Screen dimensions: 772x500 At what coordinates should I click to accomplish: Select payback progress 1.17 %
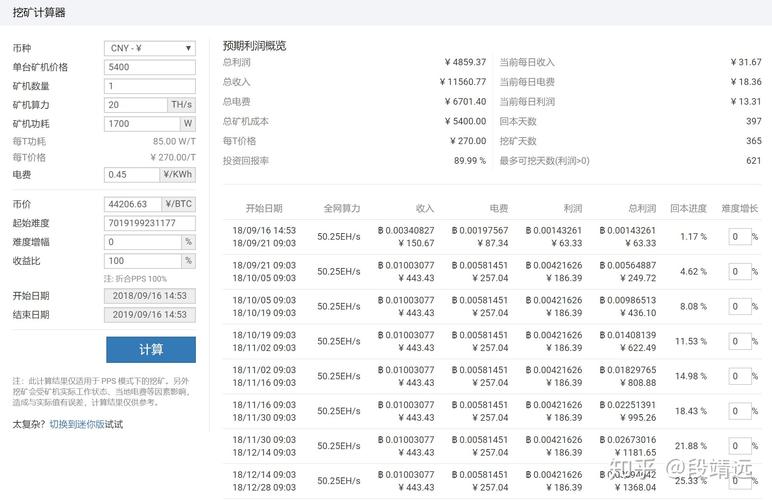tap(693, 237)
